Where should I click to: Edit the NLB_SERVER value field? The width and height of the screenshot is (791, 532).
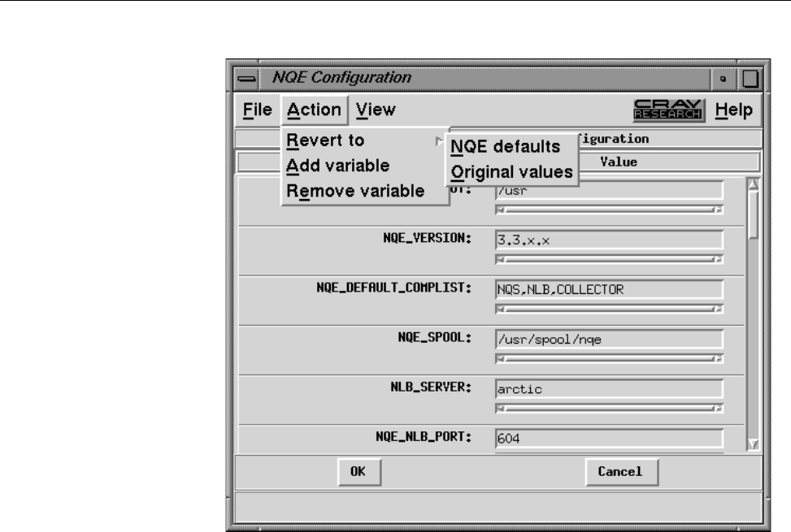[609, 389]
